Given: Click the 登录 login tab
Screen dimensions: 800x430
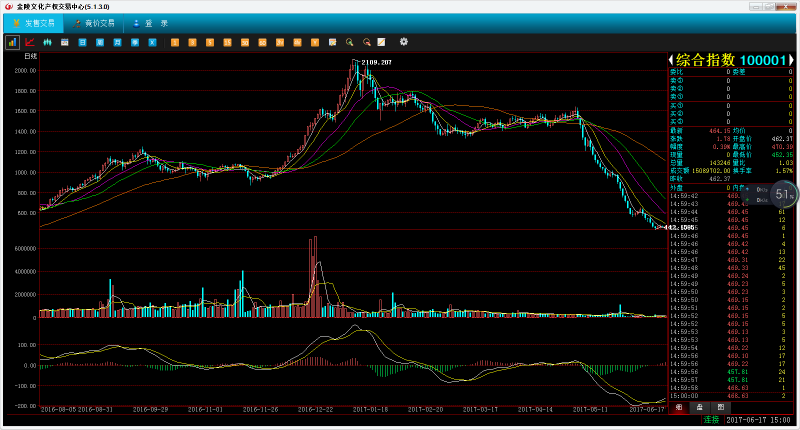Looking at the screenshot, I should [151, 23].
